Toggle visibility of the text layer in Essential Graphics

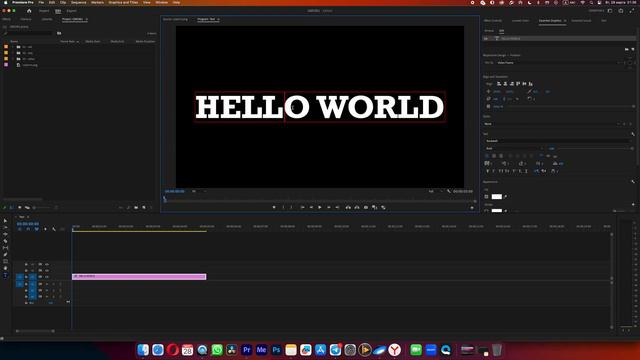pos(486,38)
